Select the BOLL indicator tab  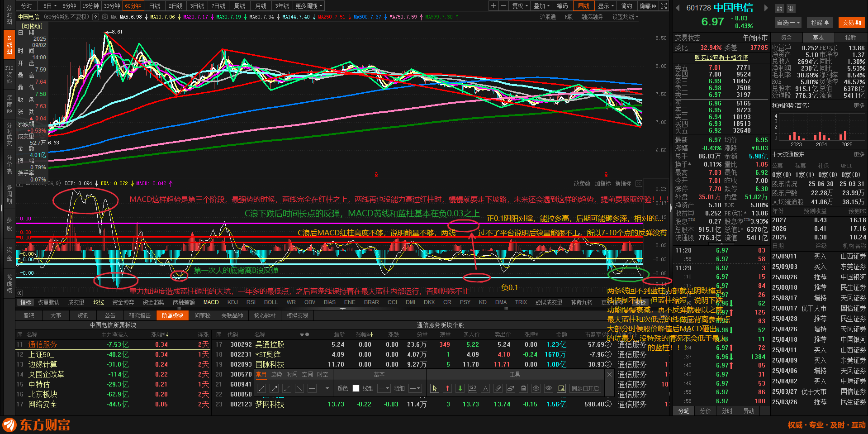pyautogui.click(x=271, y=302)
